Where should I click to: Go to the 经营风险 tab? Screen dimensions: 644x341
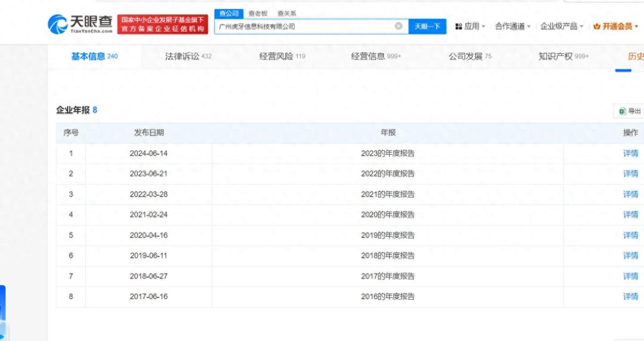point(282,56)
